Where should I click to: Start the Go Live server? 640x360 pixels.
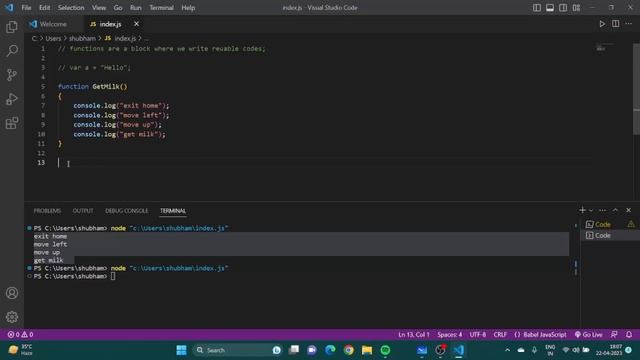pyautogui.click(x=589, y=334)
